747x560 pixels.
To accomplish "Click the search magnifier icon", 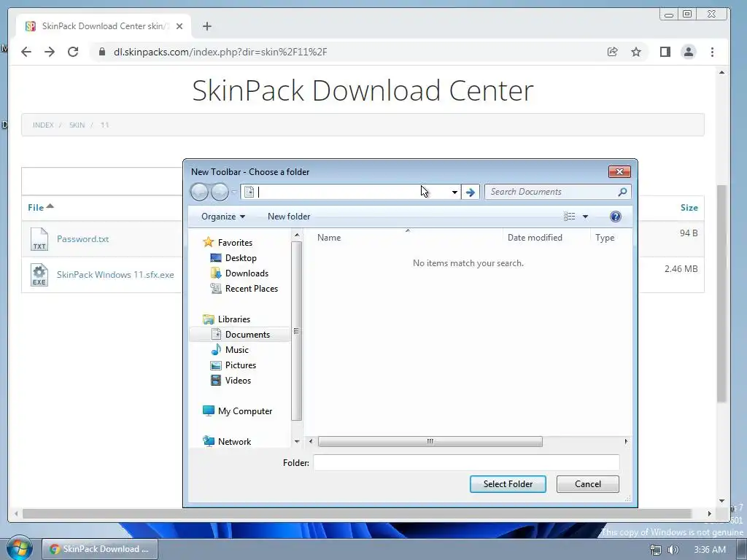I will coord(622,192).
